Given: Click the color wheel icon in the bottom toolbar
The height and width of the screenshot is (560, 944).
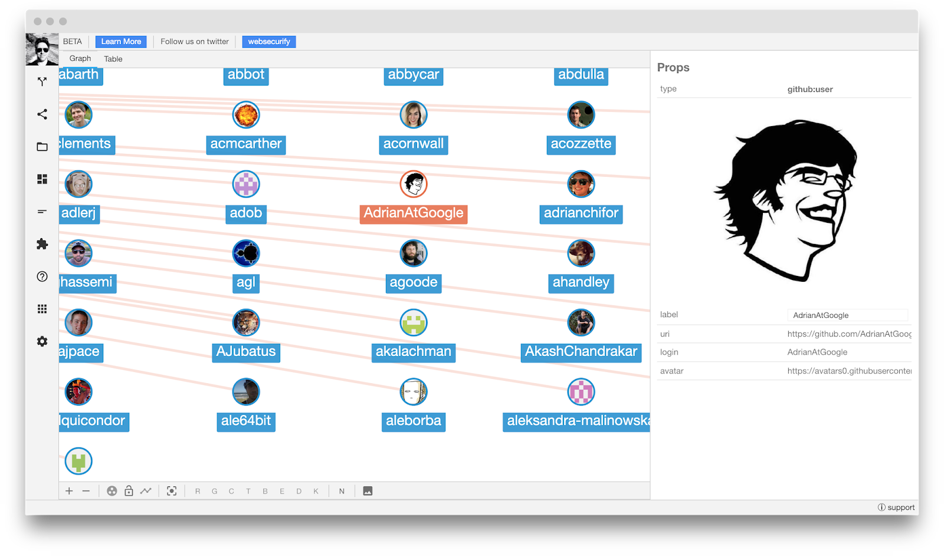Looking at the screenshot, I should pos(112,490).
